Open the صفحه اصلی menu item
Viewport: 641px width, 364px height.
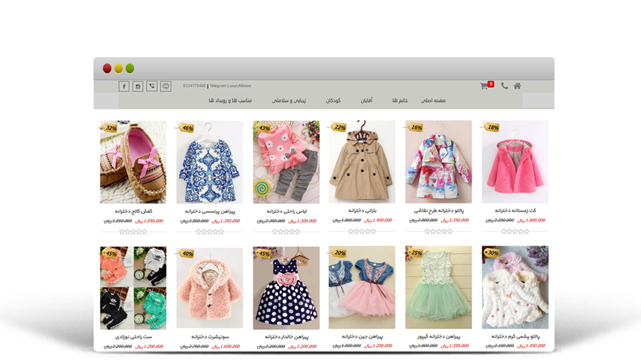(x=433, y=101)
